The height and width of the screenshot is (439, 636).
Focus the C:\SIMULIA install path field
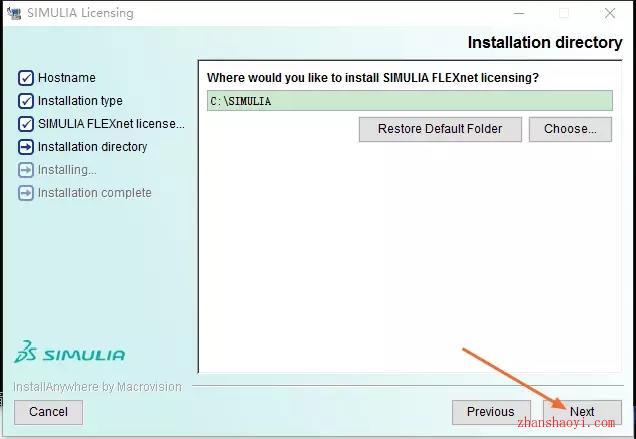[410, 101]
